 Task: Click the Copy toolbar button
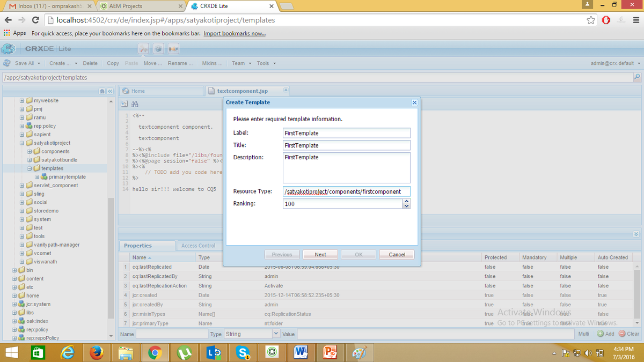coord(113,63)
